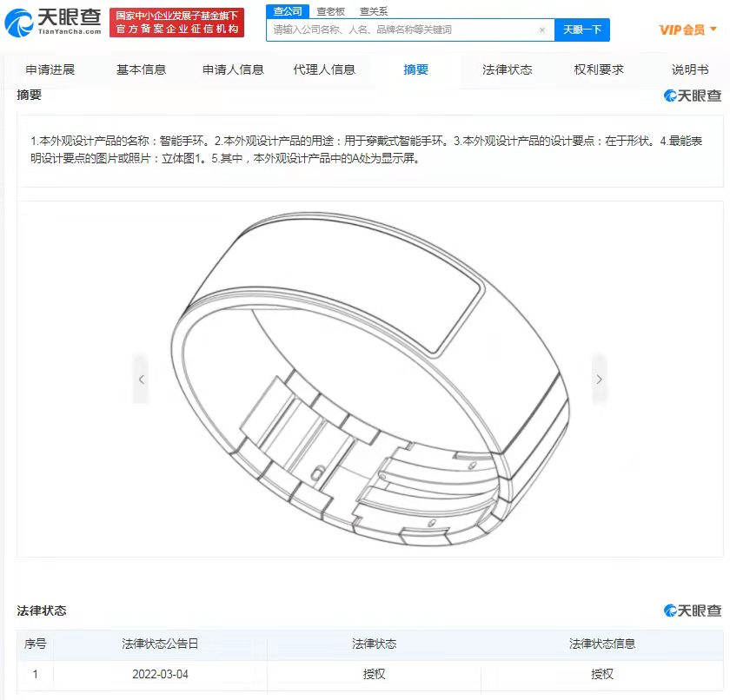Click the 天眼一下 search button
Image resolution: width=730 pixels, height=700 pixels.
582,30
